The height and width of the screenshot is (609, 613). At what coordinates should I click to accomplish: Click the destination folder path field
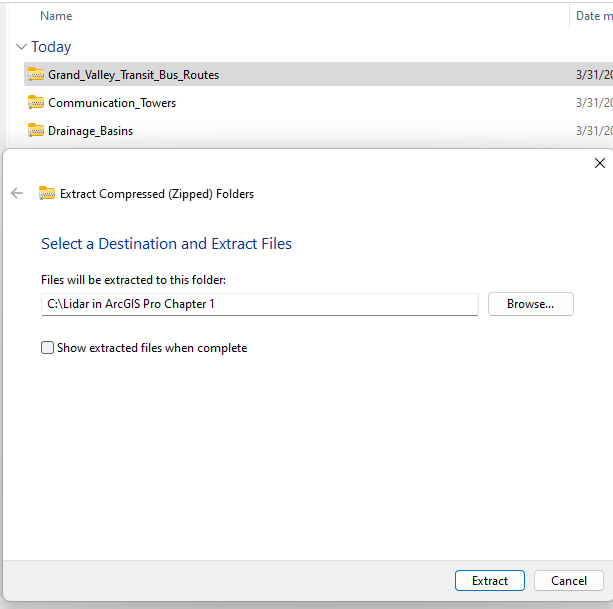coord(260,304)
